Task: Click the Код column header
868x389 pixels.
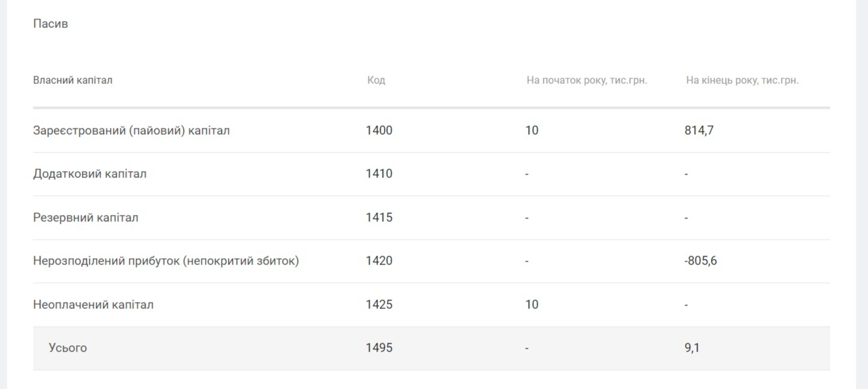Action: tap(376, 81)
